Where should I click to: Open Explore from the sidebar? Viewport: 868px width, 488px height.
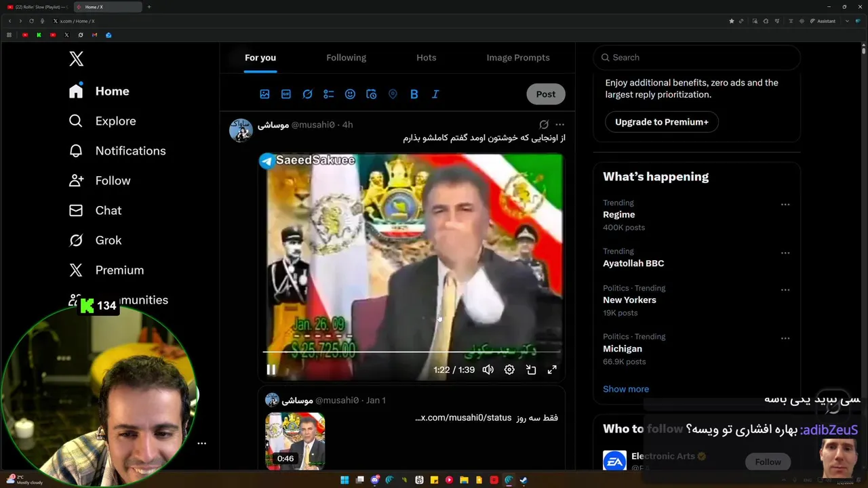pyautogui.click(x=102, y=121)
